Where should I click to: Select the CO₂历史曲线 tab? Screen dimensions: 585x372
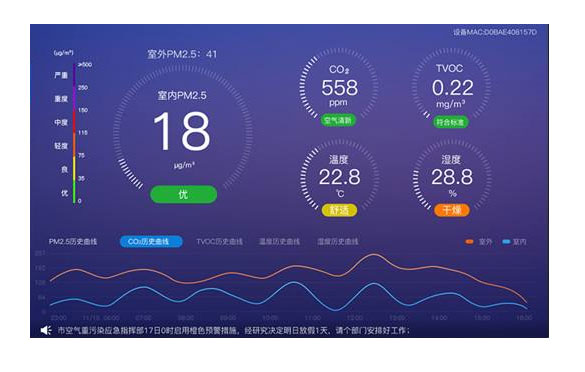[151, 242]
